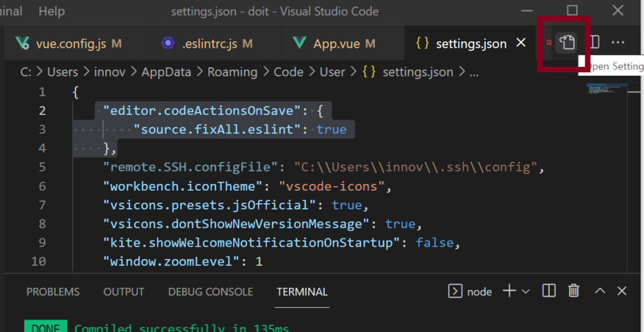
Task: Expand the Roaming breadcrumb segment
Action: 233,72
